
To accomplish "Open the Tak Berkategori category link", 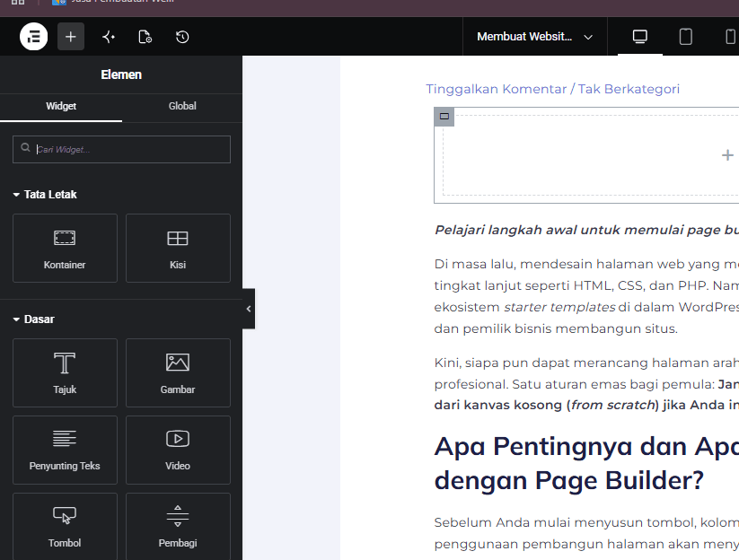I will [x=629, y=89].
